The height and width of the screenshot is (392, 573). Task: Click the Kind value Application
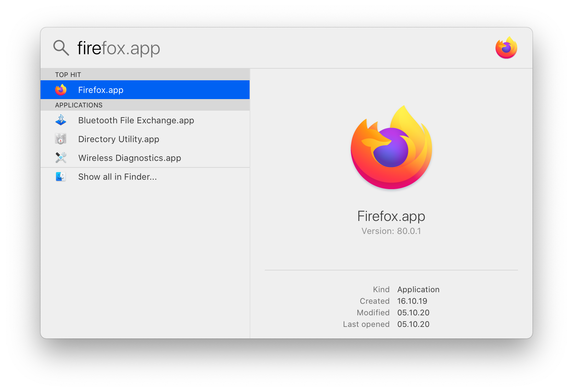pyautogui.click(x=419, y=290)
